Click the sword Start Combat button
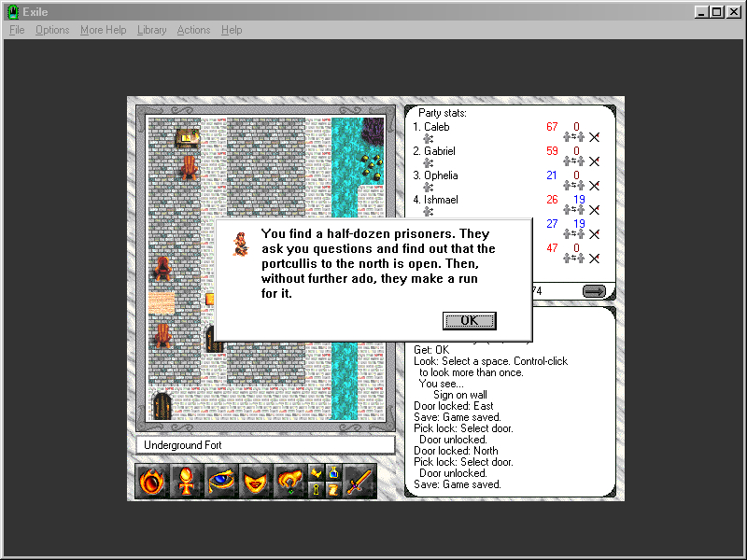Screen dimensions: 747x560 tap(359, 482)
